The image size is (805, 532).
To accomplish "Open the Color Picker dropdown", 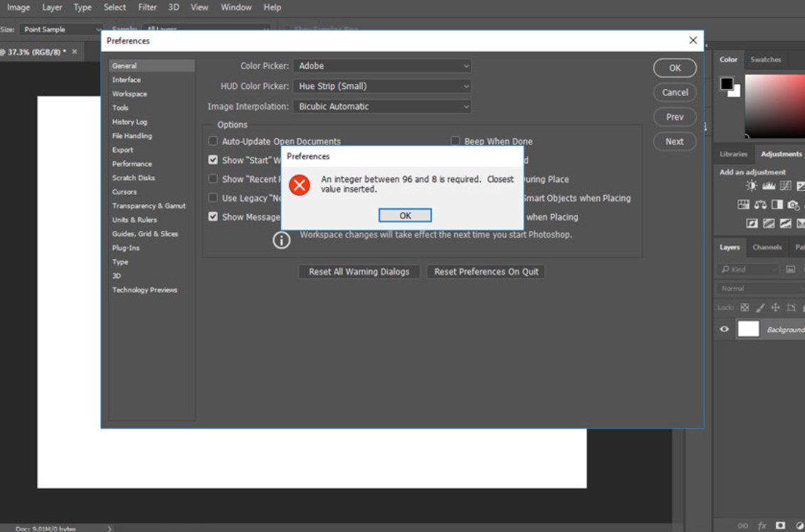I will [383, 66].
